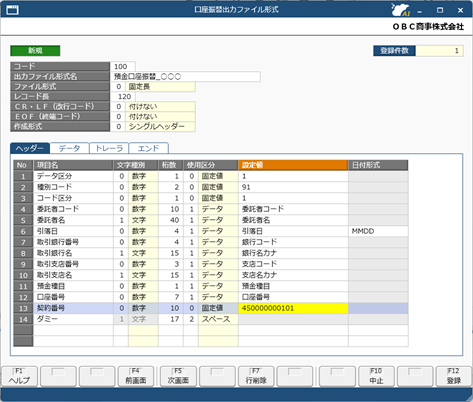The image size is (473, 402).
Task: Select row 12 口座番号 item name
Action: pos(73,297)
